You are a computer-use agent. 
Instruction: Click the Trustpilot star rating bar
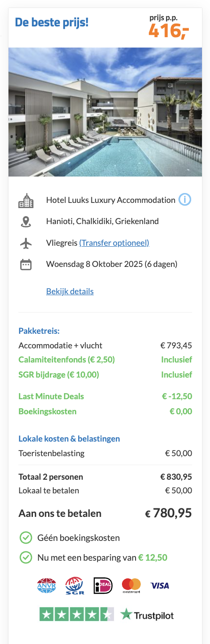[77, 614]
